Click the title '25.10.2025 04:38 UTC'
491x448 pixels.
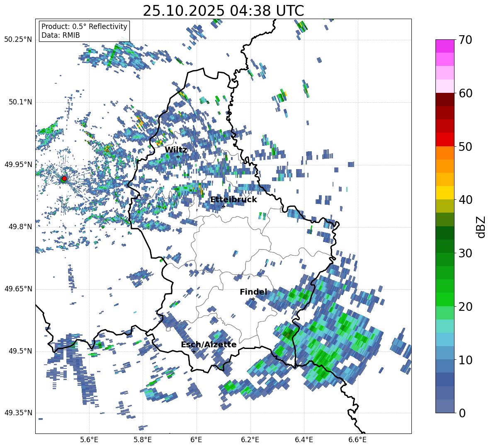click(x=223, y=11)
